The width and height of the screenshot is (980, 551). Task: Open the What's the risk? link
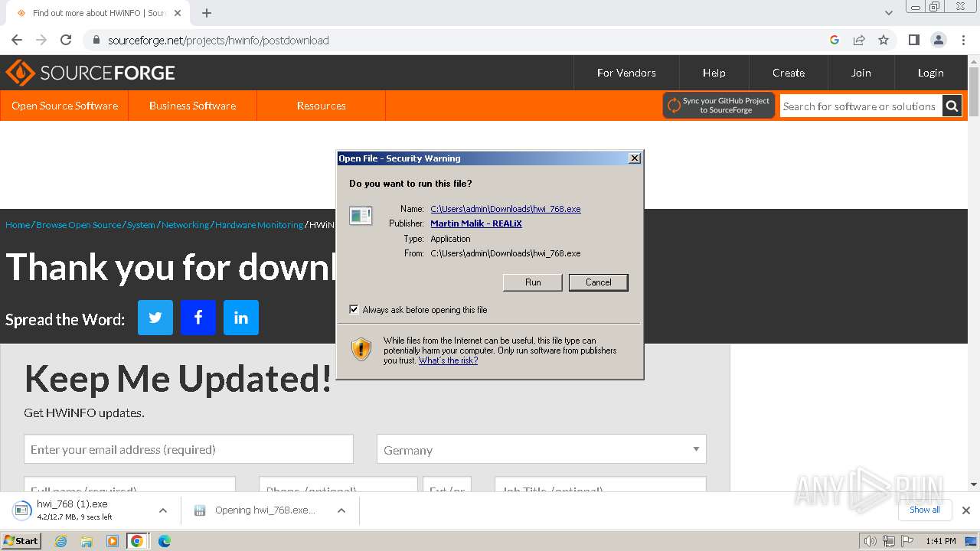pos(448,360)
